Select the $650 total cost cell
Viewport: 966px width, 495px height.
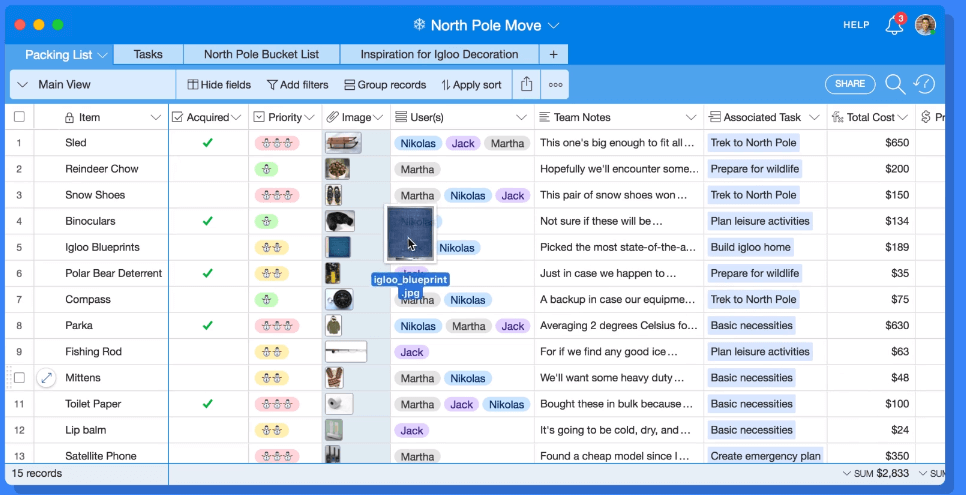pyautogui.click(x=871, y=143)
